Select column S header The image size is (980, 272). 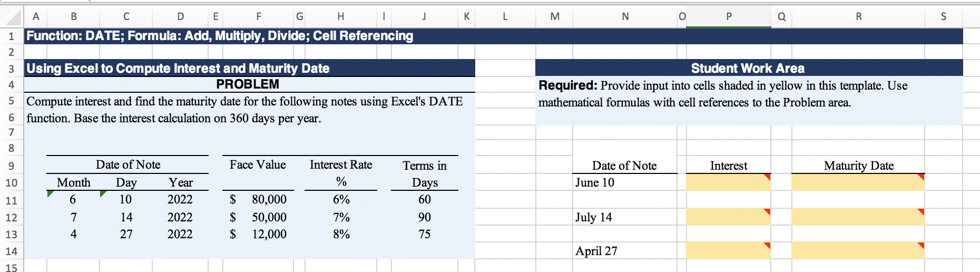point(944,16)
